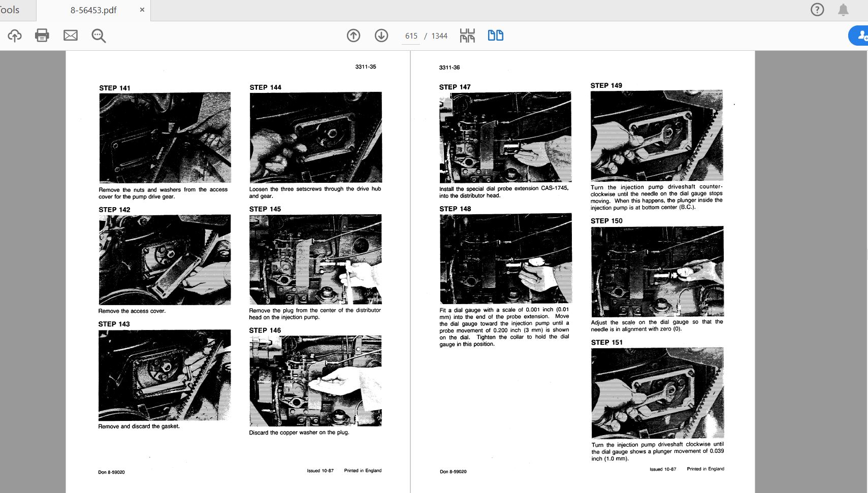The height and width of the screenshot is (493, 868).
Task: Click the heading "STEP 148"
Action: (x=456, y=209)
